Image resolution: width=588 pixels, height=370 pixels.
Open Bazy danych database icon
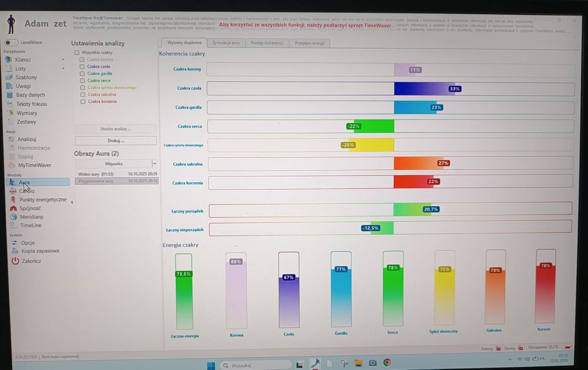coord(10,95)
